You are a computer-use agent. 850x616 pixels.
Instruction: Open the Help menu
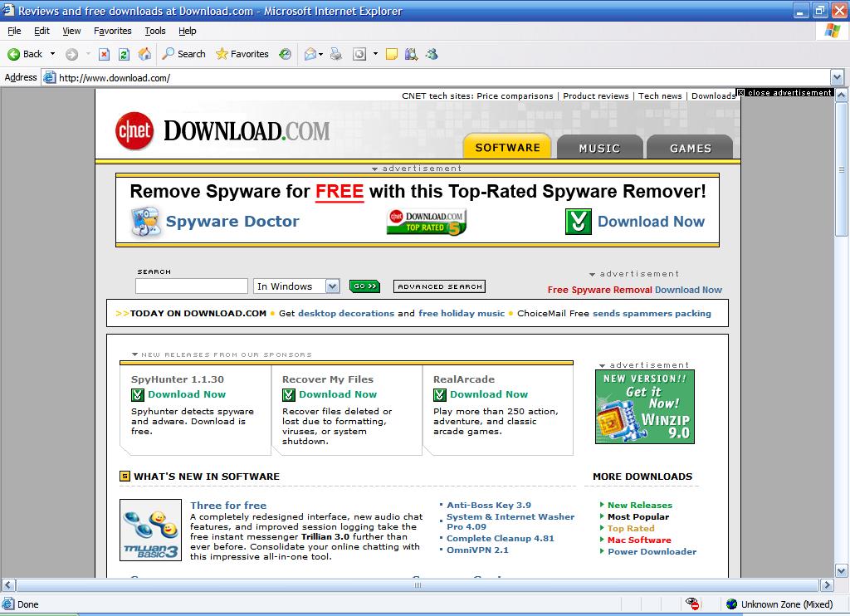[x=187, y=31]
